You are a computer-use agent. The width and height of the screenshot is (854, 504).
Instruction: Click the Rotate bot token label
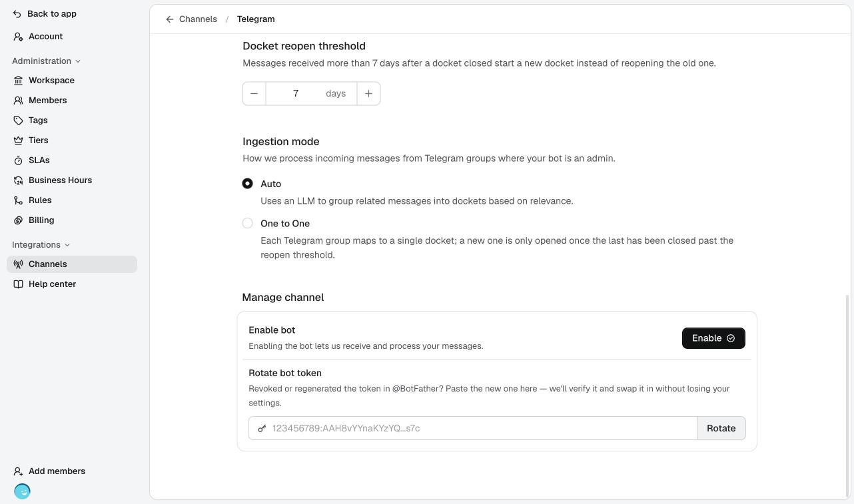(x=285, y=374)
